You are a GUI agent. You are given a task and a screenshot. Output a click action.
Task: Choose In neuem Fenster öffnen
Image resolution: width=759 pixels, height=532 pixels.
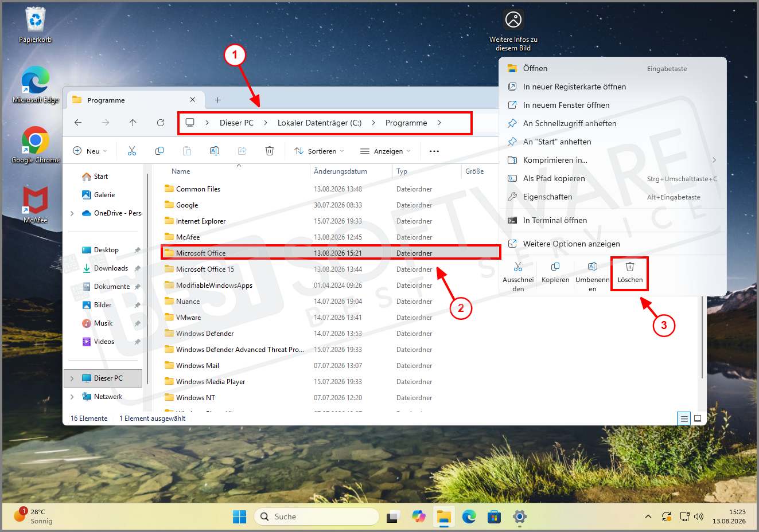(612, 105)
